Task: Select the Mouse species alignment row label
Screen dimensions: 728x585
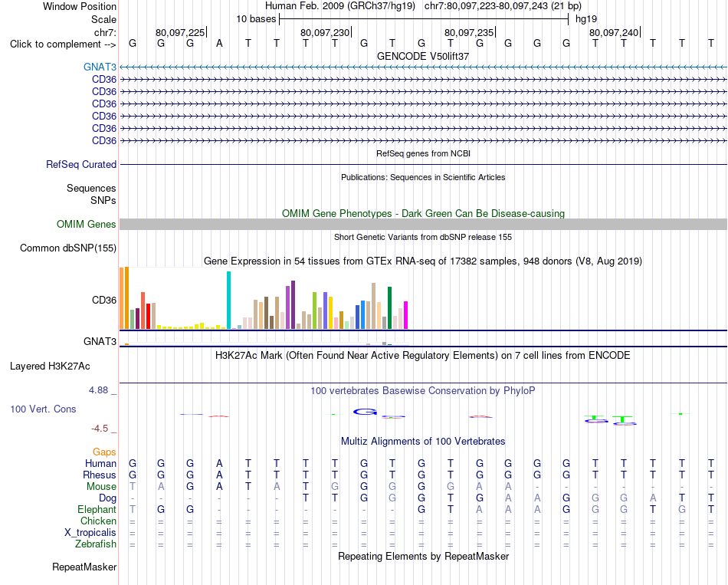Action: point(101,487)
